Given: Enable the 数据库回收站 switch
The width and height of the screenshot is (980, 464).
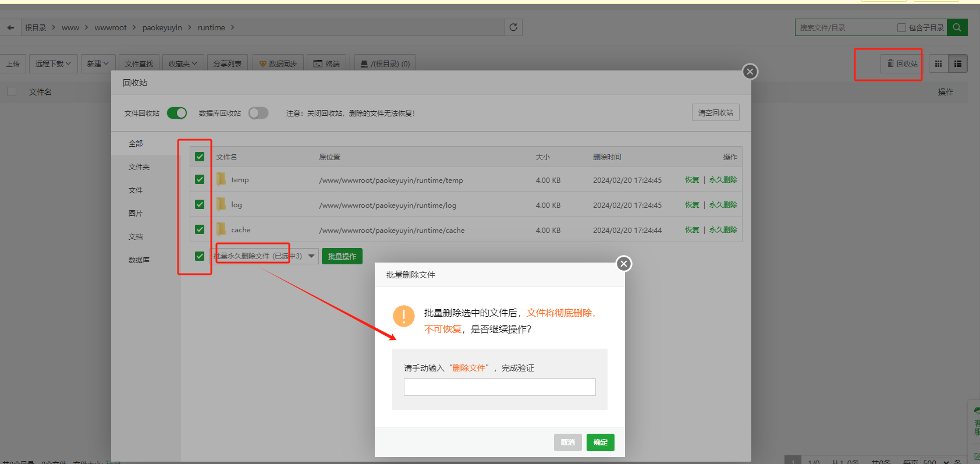Looking at the screenshot, I should pos(258,113).
